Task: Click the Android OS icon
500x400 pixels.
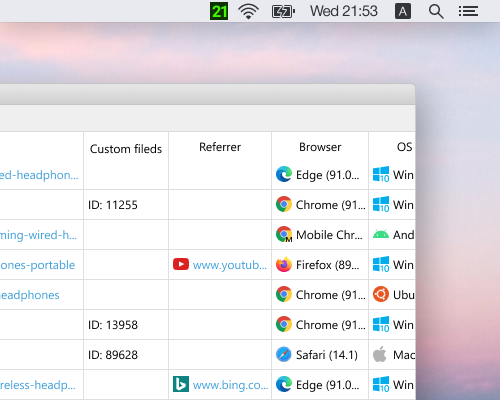Action: pyautogui.click(x=381, y=234)
